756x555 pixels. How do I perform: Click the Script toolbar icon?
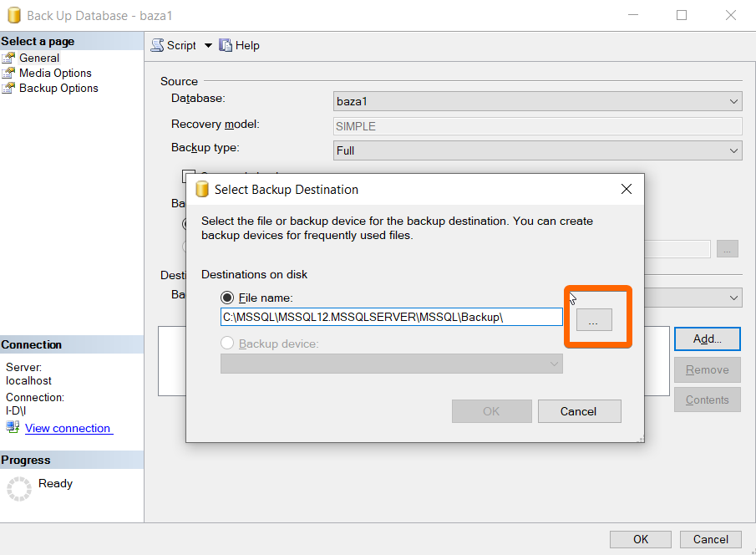(x=158, y=45)
